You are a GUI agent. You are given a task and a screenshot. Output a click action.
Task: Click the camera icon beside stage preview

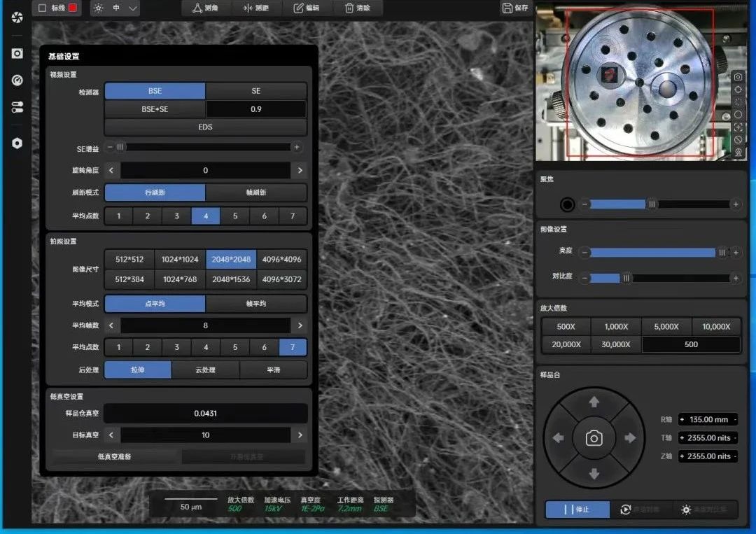coord(738,76)
